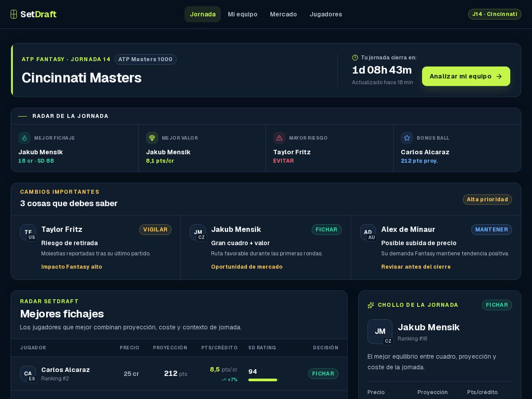Image resolution: width=532 pixels, height=399 pixels.
Task: Select Carlos Alcaraz under Bonus ball
Action: [x=425, y=152]
